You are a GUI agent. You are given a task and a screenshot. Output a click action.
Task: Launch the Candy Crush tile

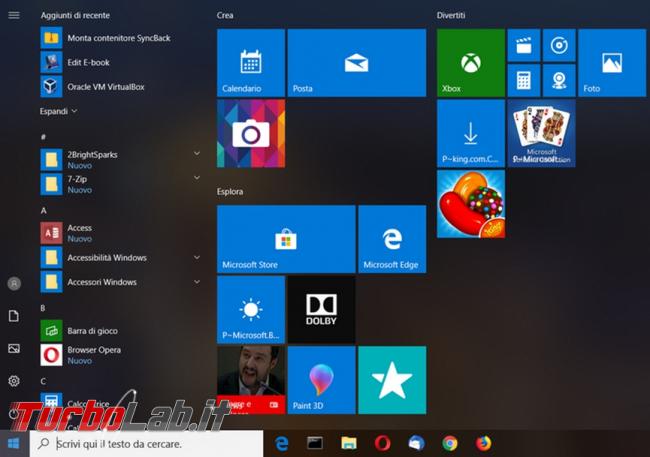coord(471,204)
